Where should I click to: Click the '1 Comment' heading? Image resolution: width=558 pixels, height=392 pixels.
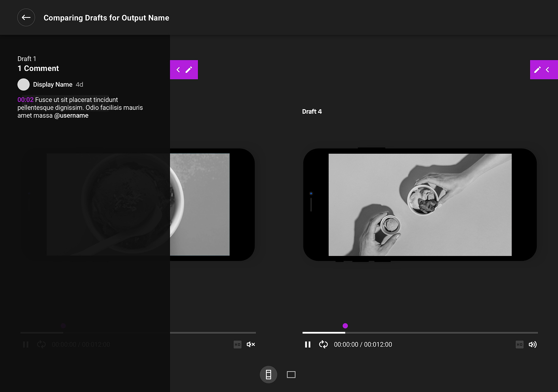[x=38, y=68]
